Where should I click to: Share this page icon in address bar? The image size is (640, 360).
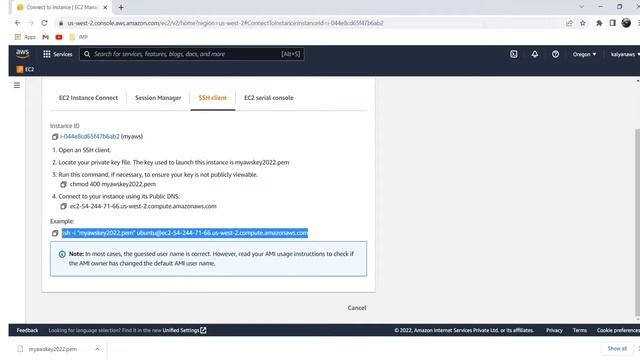coord(569,23)
